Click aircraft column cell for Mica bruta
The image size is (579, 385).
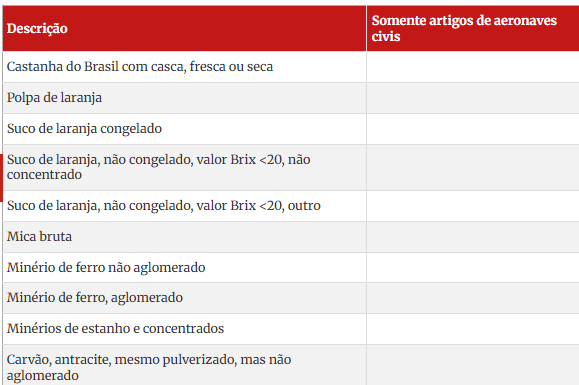[473, 237]
